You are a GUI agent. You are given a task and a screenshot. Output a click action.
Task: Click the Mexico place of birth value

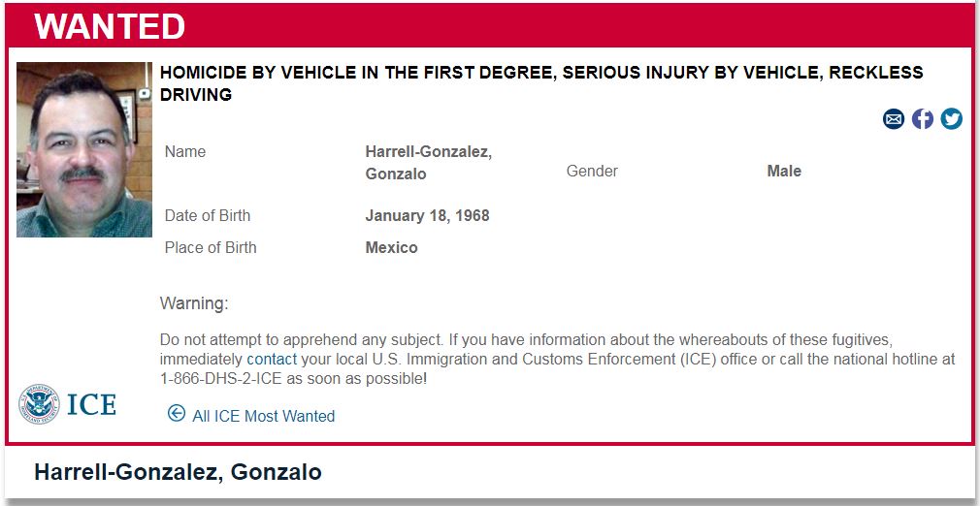click(x=391, y=247)
